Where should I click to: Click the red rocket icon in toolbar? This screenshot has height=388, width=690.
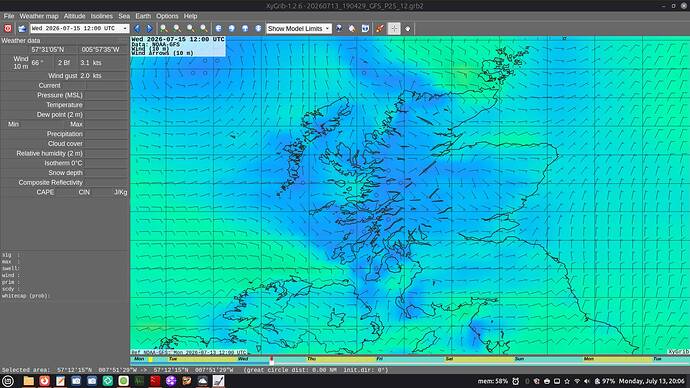click(380, 28)
